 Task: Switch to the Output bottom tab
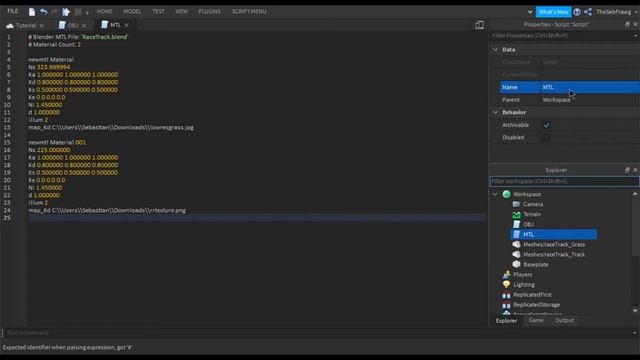[x=564, y=321]
